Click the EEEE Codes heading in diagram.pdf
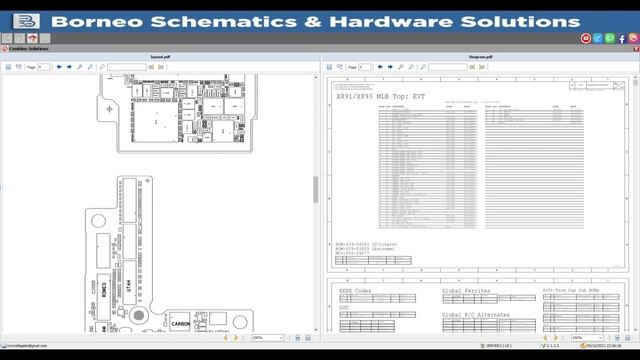The image size is (640, 360). click(355, 291)
